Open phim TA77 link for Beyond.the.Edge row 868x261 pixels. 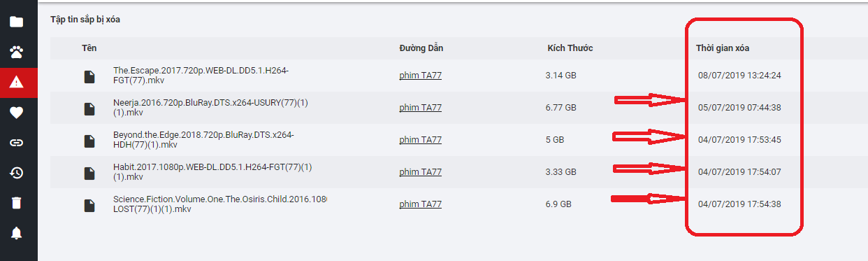pos(420,140)
